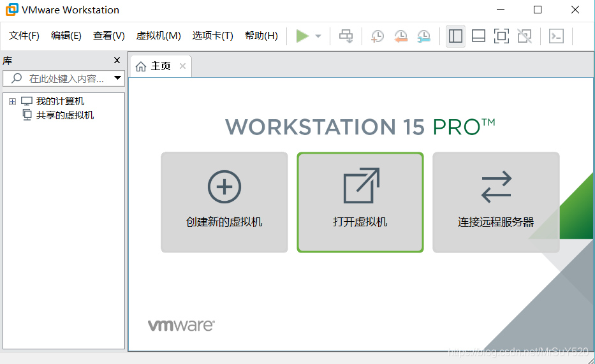595x364 pixels.
Task: Click the Unity mode toolbar icon
Action: tap(524, 36)
